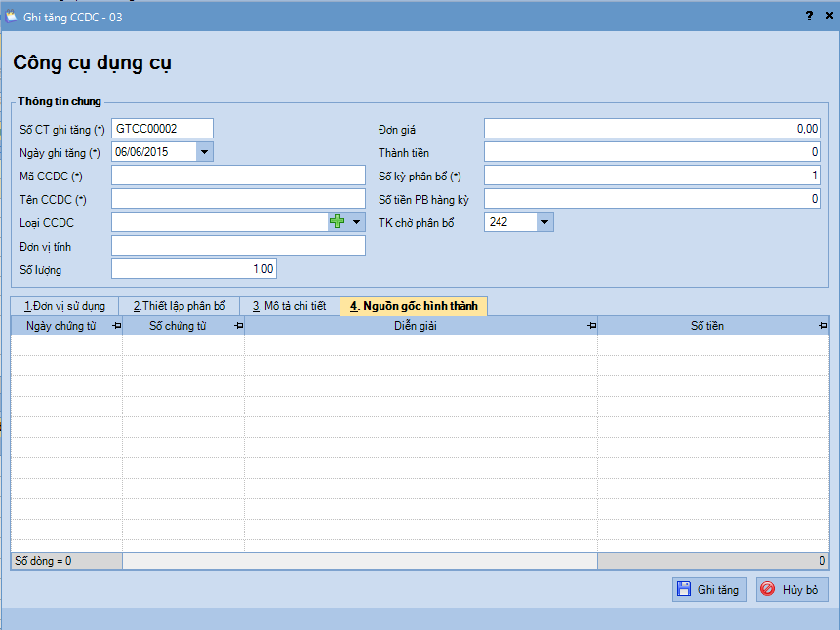Click the Số tiền column header
This screenshot has height=630, width=840.
click(713, 326)
